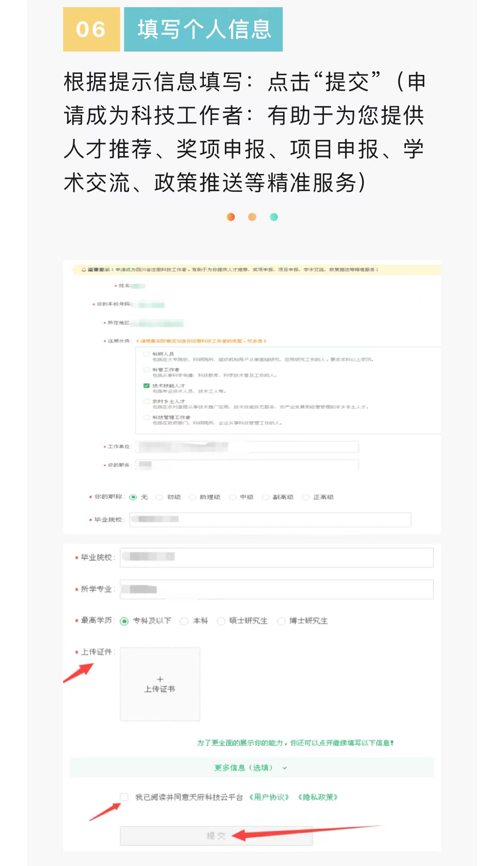Image resolution: width=504 pixels, height=866 pixels.
Task: Expand the 更多信息（选填） section
Action: click(x=252, y=767)
